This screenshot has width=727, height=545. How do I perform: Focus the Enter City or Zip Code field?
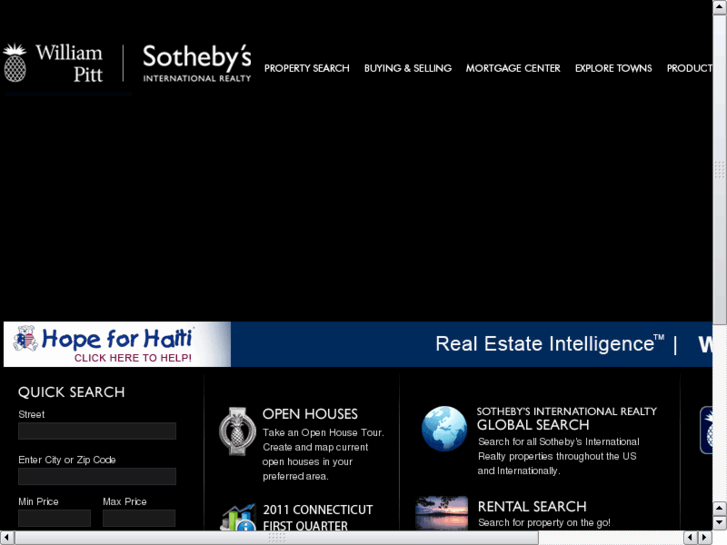pos(97,476)
